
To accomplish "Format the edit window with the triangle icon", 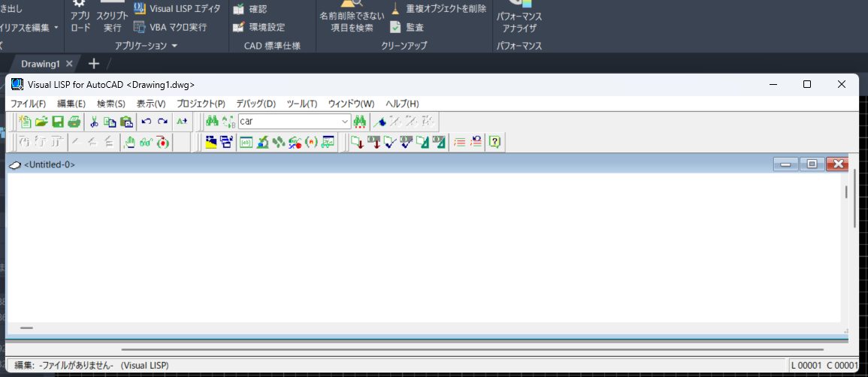I will click(x=423, y=142).
